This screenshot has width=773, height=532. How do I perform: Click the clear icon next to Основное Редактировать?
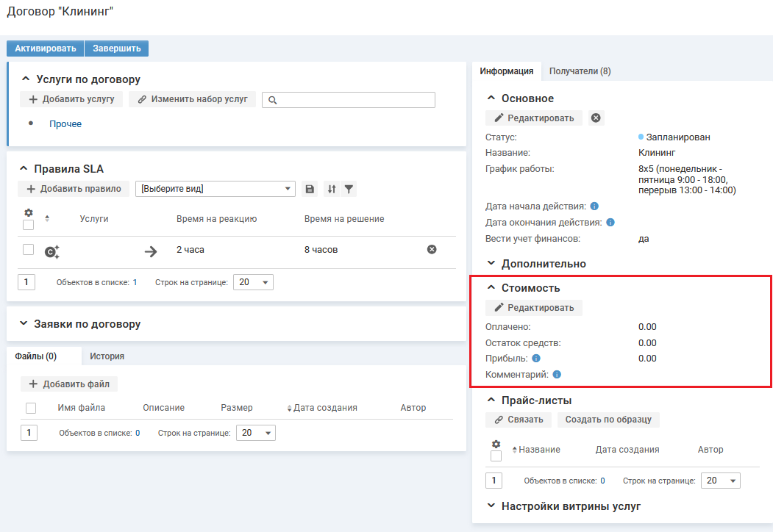pos(596,118)
